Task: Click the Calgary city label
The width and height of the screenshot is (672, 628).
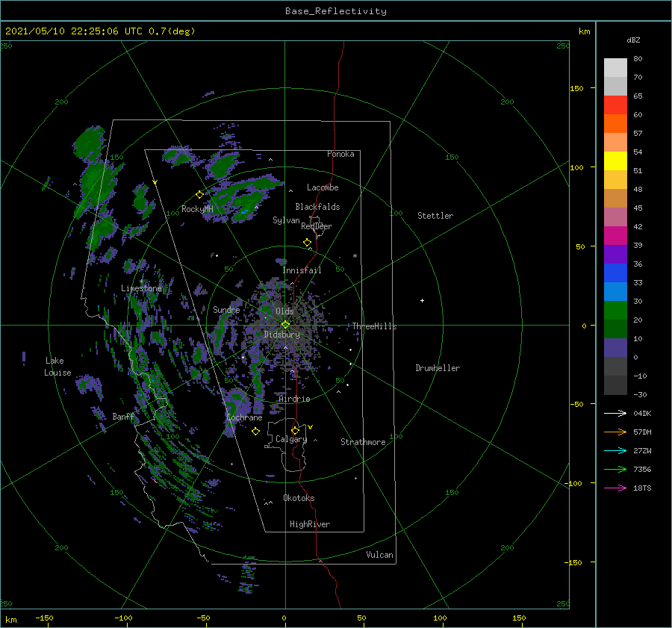Action: (x=291, y=439)
